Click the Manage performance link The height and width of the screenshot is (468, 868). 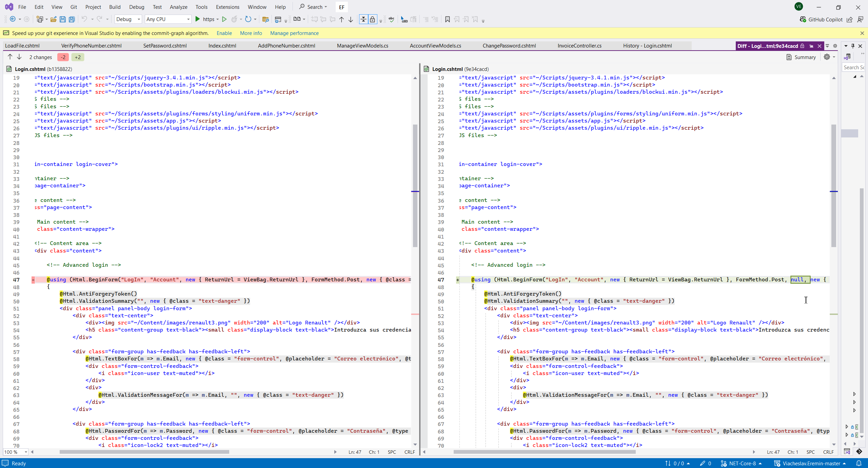[294, 33]
